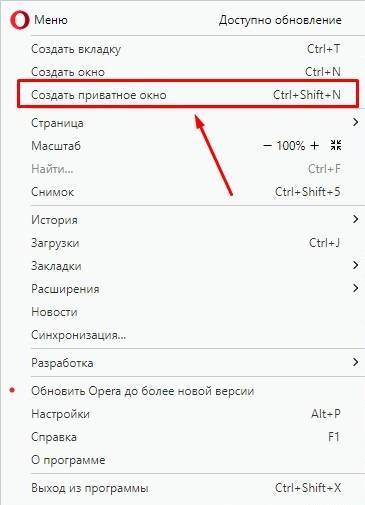The width and height of the screenshot is (365, 505).
Task: Expand the Закладки submenu arrow
Action: tap(356, 265)
